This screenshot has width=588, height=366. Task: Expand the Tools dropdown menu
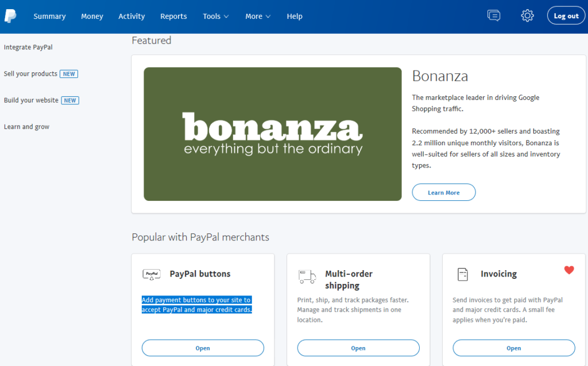pos(216,17)
